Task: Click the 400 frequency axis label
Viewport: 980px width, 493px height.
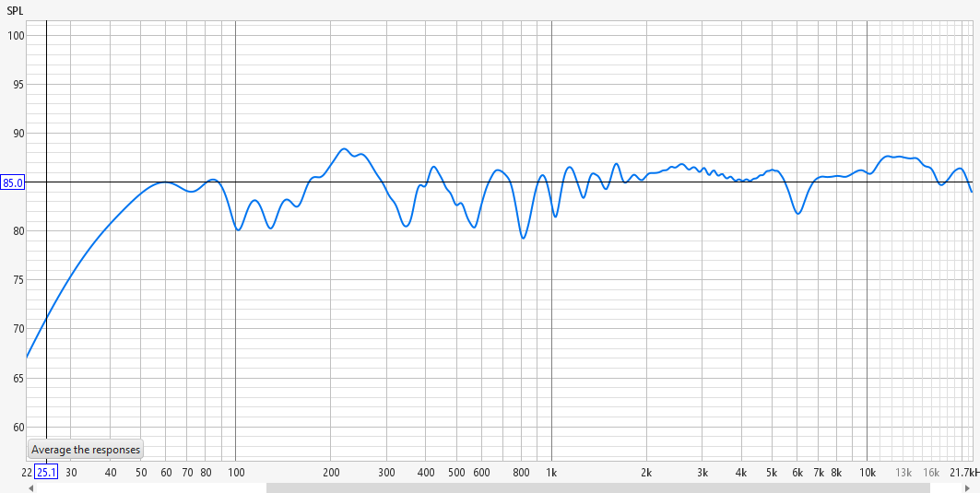Action: [426, 472]
